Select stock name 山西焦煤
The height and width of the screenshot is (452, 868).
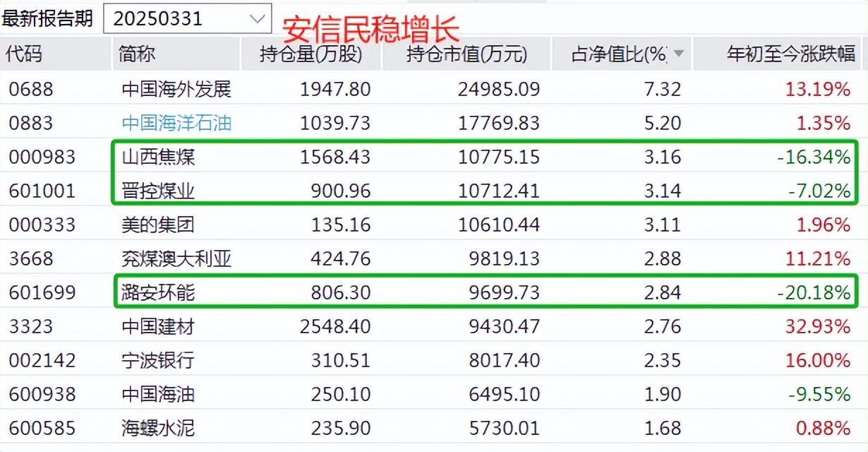tap(158, 157)
